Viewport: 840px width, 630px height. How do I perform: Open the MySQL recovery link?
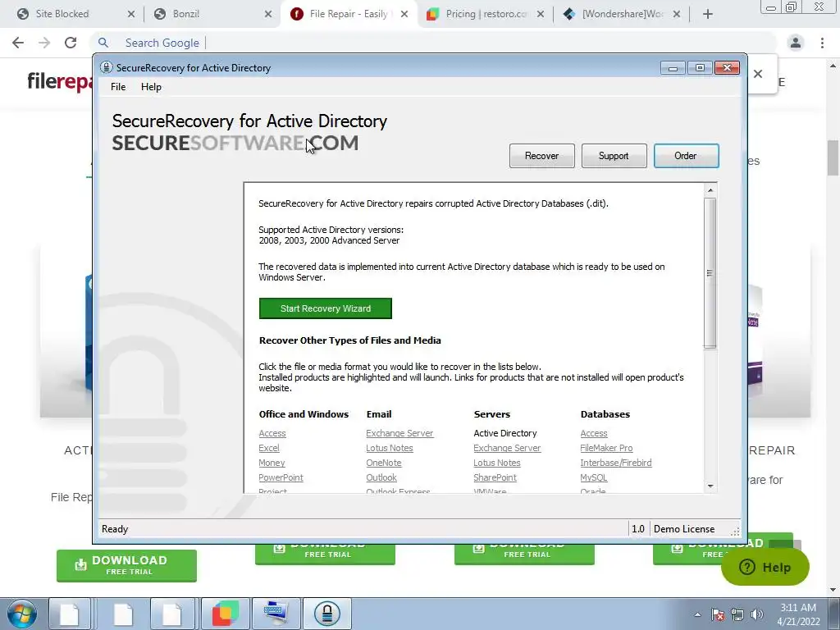tap(594, 477)
